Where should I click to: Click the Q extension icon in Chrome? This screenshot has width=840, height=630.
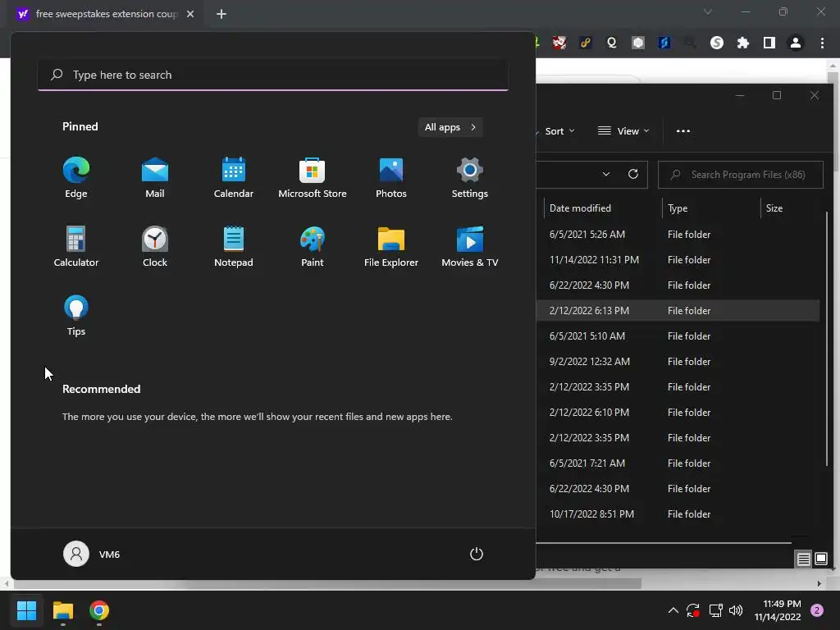pos(612,43)
